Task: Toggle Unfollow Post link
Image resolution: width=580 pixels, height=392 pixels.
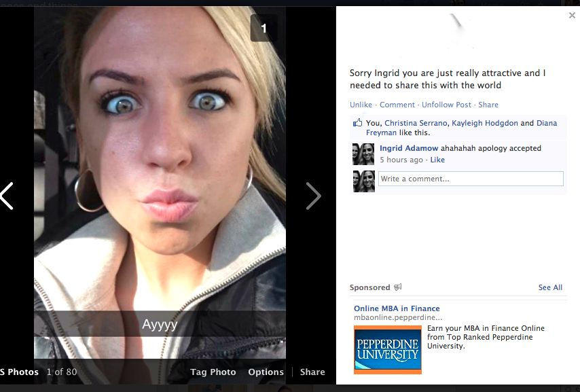Action: click(x=446, y=105)
